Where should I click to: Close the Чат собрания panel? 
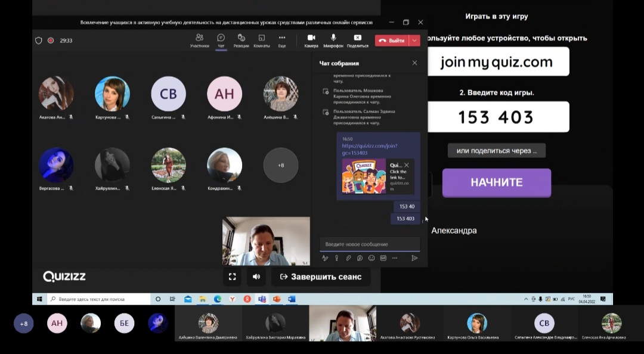pyautogui.click(x=414, y=63)
